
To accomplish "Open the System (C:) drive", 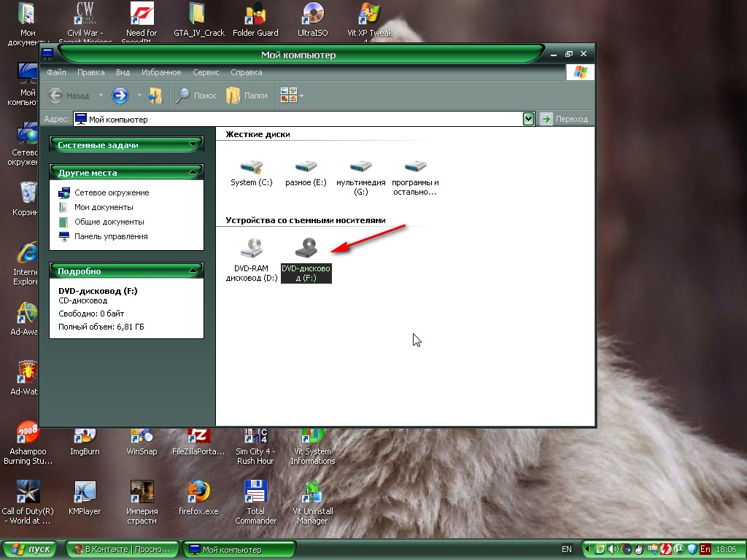I will (251, 174).
